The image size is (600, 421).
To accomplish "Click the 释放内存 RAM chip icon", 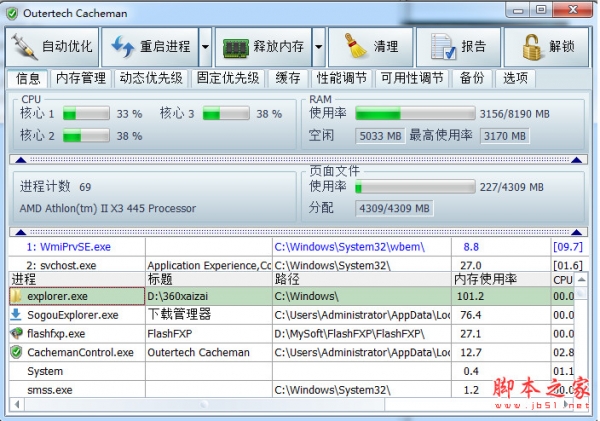I will pos(236,48).
